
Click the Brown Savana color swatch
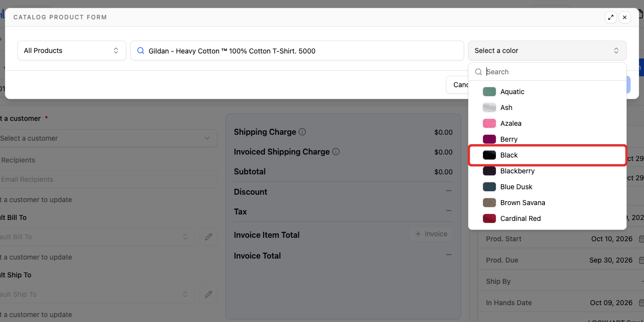(489, 203)
